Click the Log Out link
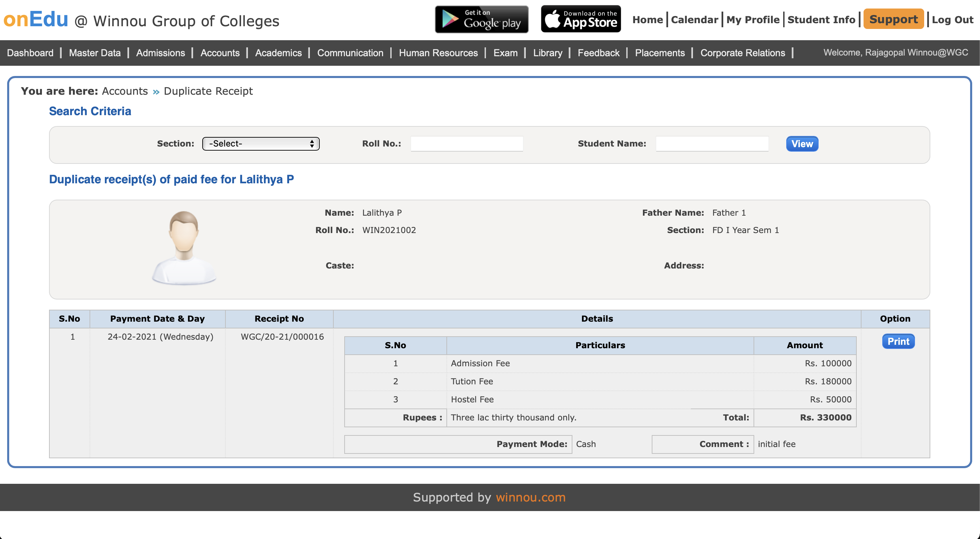 pyautogui.click(x=952, y=20)
